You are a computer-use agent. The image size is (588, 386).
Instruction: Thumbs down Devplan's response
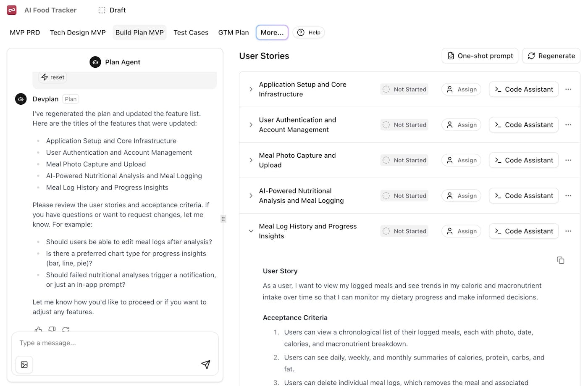click(x=52, y=330)
